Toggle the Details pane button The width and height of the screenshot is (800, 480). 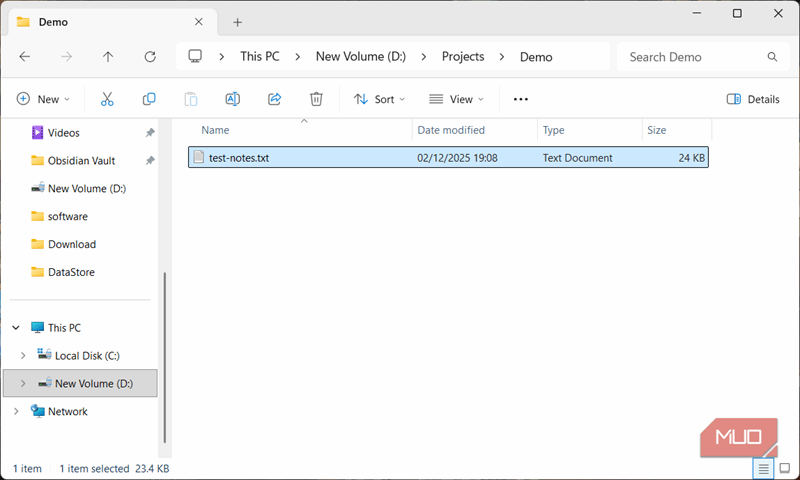point(753,99)
